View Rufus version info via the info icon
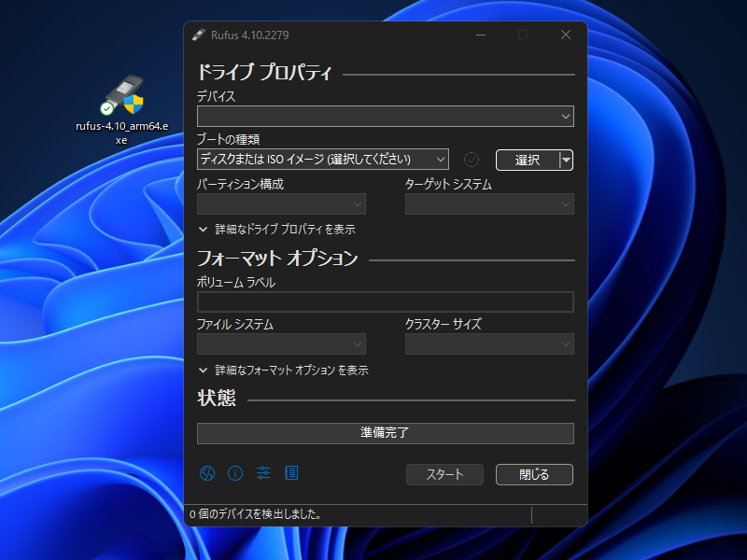 pyautogui.click(x=235, y=473)
